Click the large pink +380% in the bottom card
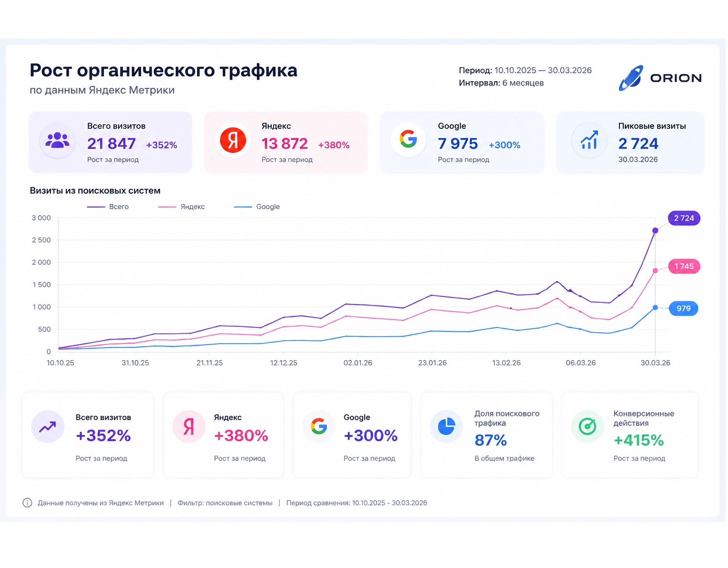Image resolution: width=728 pixels, height=568 pixels. click(241, 435)
